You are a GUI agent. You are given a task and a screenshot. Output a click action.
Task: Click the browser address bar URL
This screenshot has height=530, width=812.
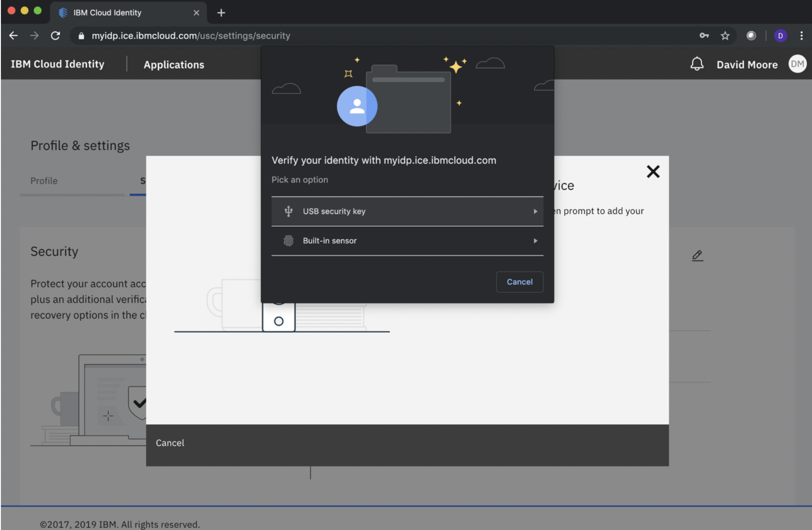tap(191, 36)
